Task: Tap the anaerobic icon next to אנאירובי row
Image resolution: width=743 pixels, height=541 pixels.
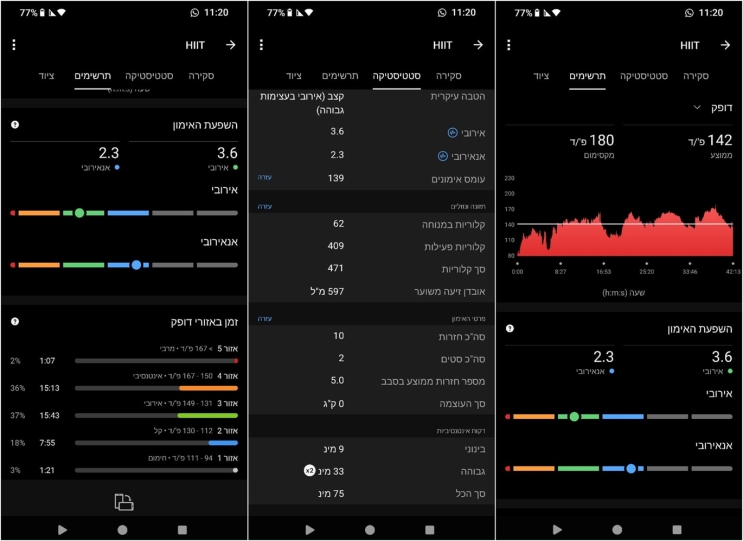Action: coord(442,155)
